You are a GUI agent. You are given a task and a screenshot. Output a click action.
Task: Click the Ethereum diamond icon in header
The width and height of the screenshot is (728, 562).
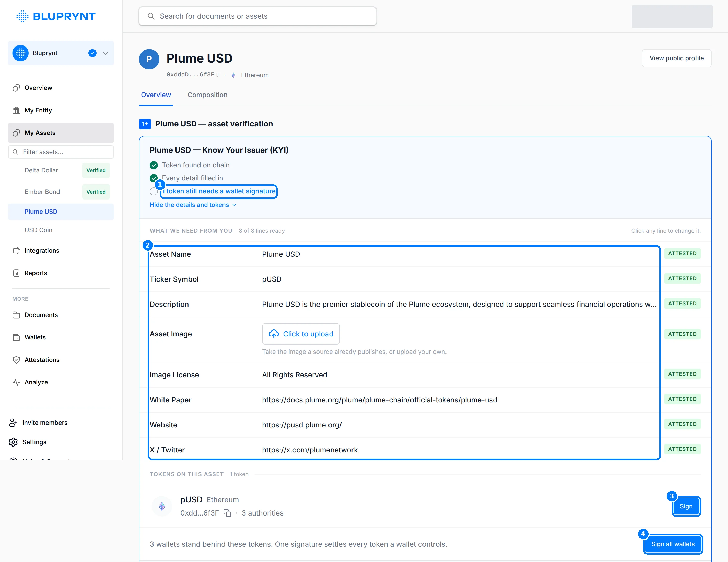(x=233, y=75)
